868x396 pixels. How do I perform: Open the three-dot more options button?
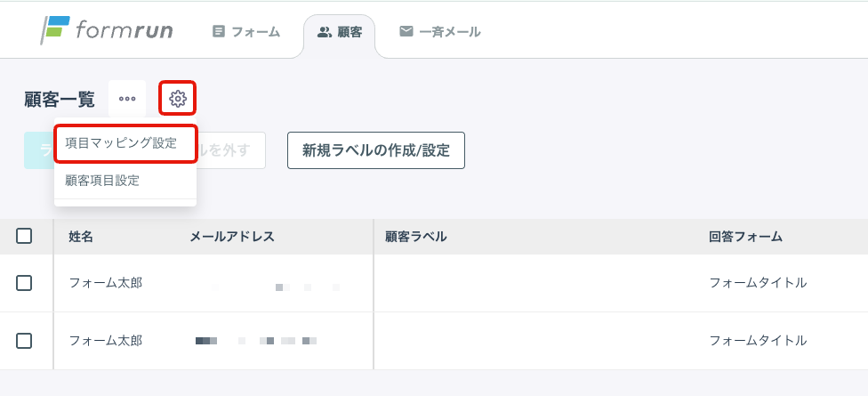point(127,99)
